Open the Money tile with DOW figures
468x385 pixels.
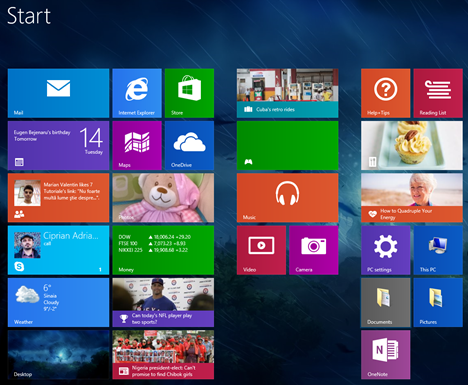point(163,250)
